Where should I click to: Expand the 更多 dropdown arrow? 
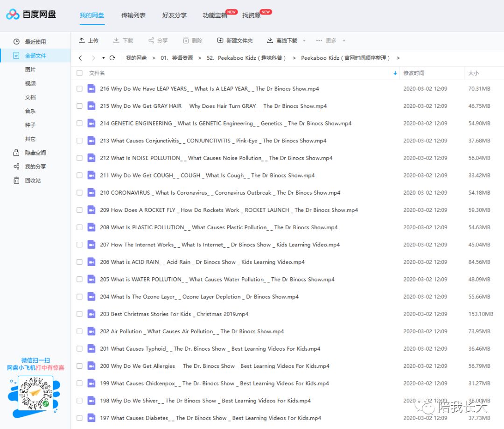344,41
